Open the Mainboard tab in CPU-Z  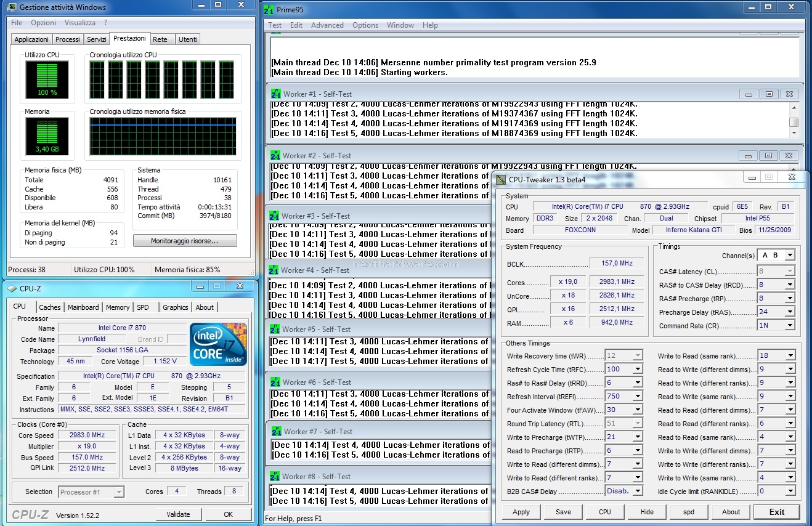(x=83, y=307)
